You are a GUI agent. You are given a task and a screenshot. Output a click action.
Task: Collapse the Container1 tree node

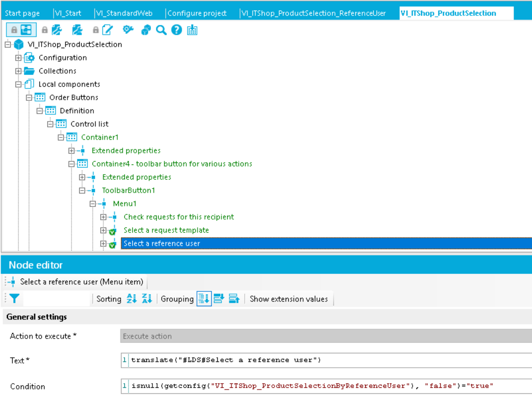[x=61, y=137]
